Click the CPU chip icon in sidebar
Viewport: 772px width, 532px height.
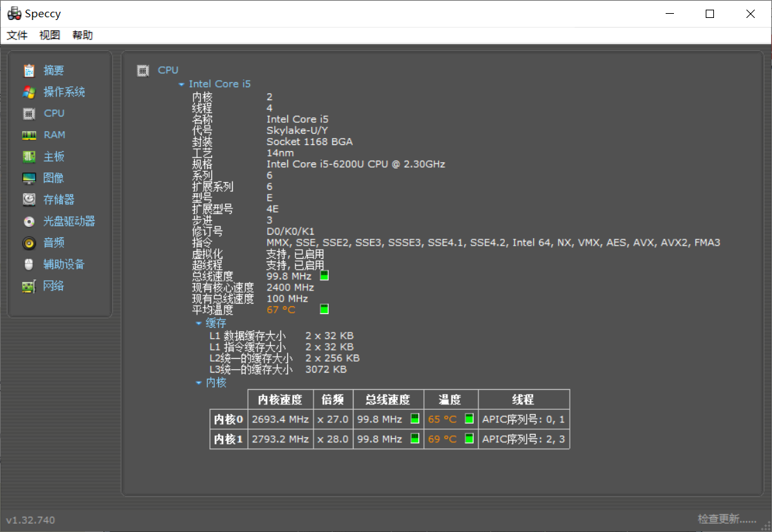[29, 114]
